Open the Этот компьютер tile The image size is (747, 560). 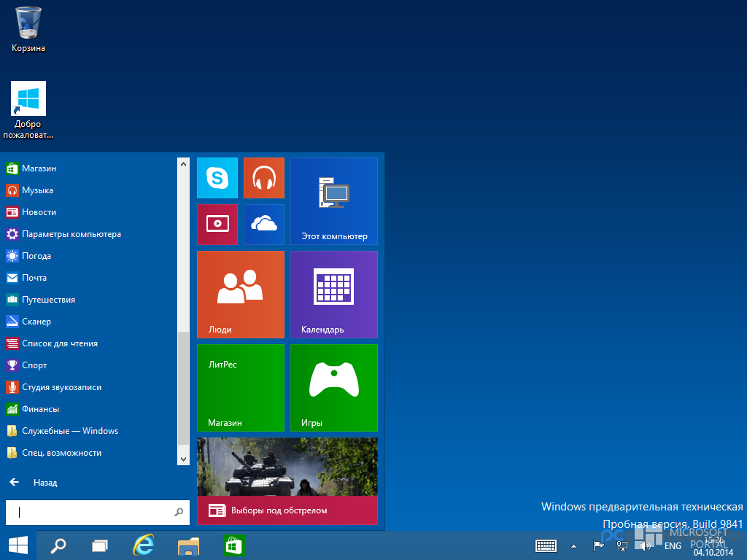tap(334, 201)
